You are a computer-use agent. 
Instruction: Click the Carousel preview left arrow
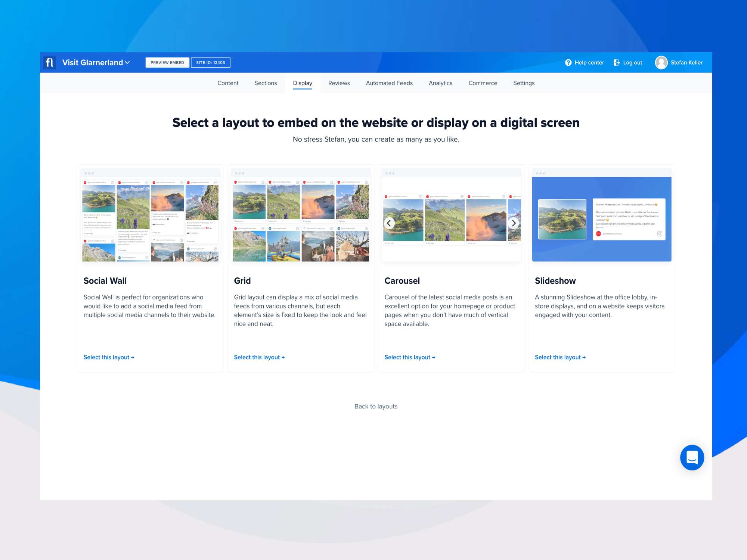point(389,223)
